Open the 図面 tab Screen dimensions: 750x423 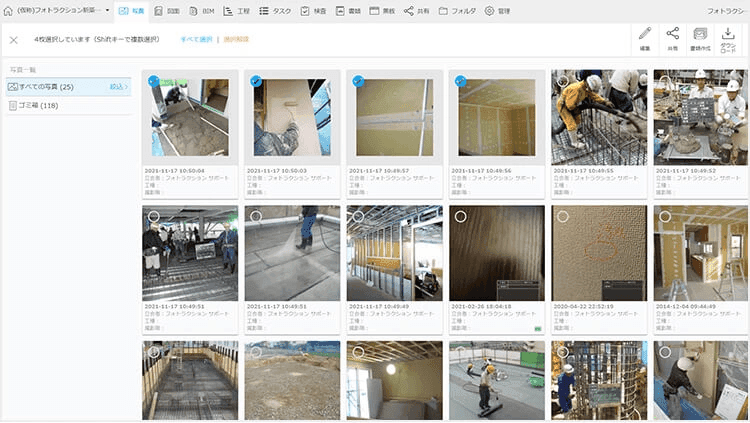pyautogui.click(x=167, y=11)
